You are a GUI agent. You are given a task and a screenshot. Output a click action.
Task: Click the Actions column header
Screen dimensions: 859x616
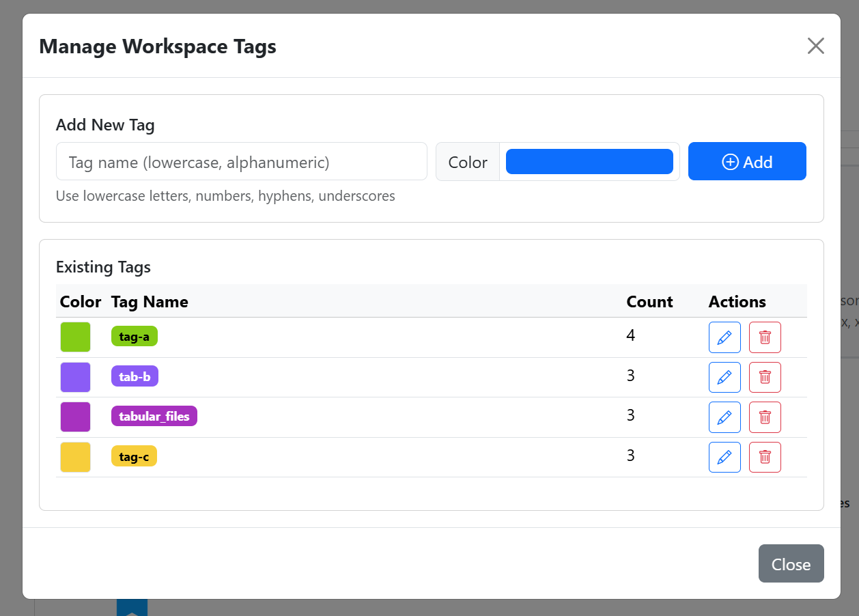click(737, 301)
